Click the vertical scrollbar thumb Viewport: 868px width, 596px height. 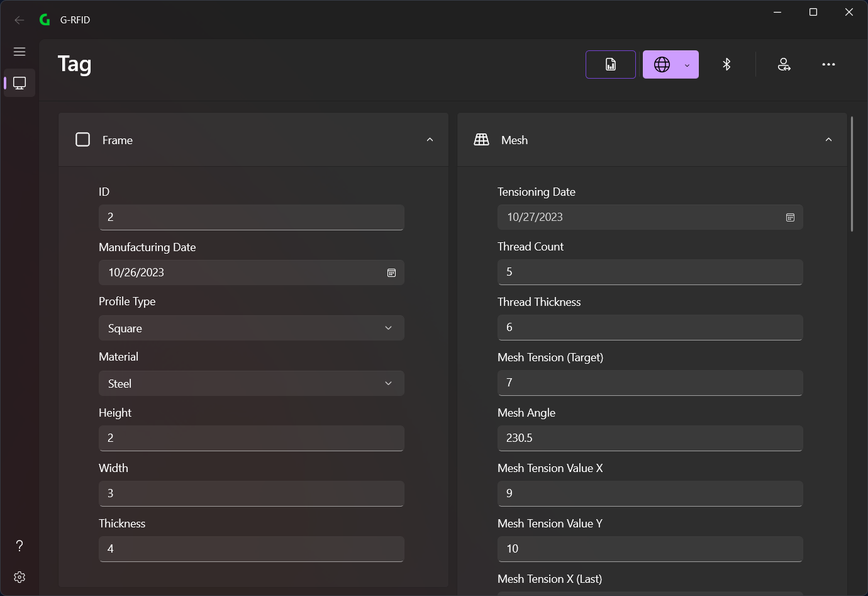click(x=852, y=174)
